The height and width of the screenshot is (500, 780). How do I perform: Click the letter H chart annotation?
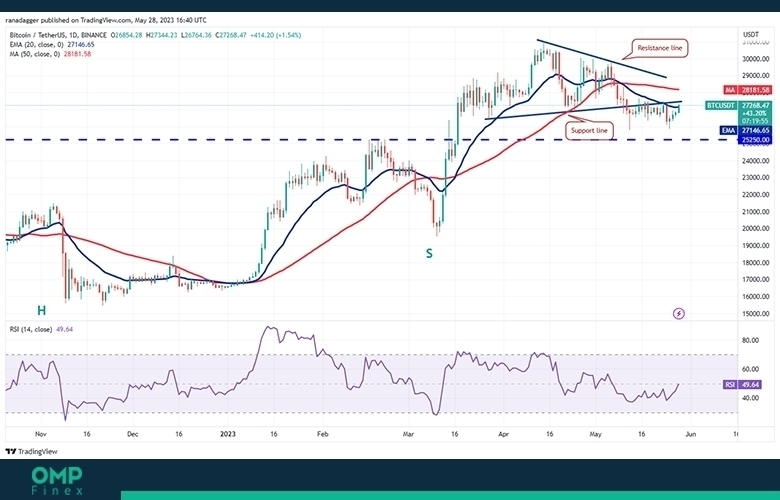[42, 311]
